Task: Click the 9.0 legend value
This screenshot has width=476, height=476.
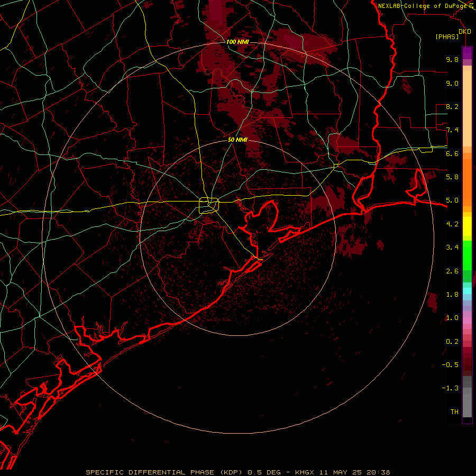Action: coord(452,83)
